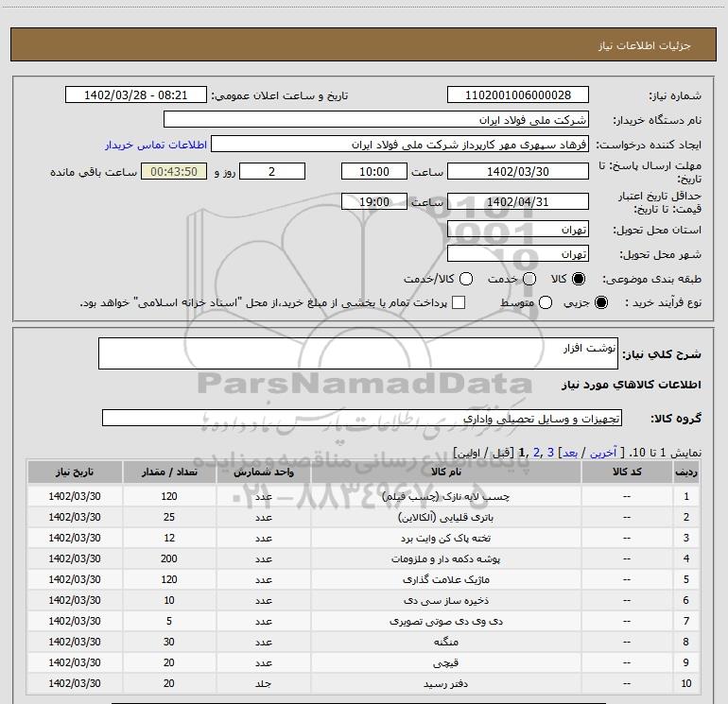Click the price validity date 1402/04/31 field
Screen dimensions: 728x704
coord(518,201)
